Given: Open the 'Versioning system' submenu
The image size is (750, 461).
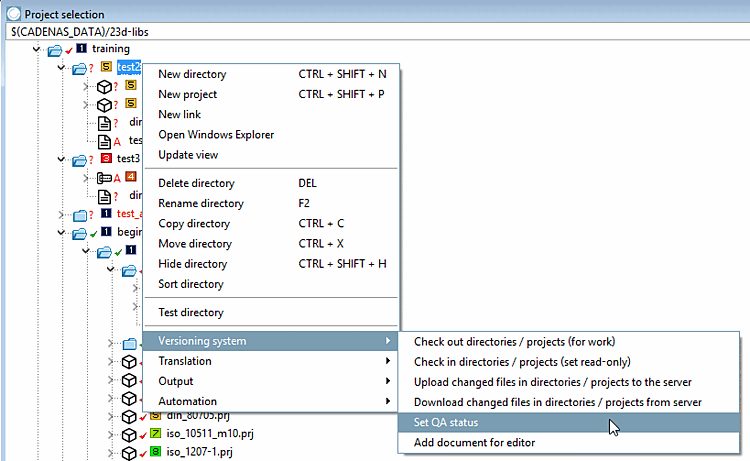Looking at the screenshot, I should [x=271, y=341].
